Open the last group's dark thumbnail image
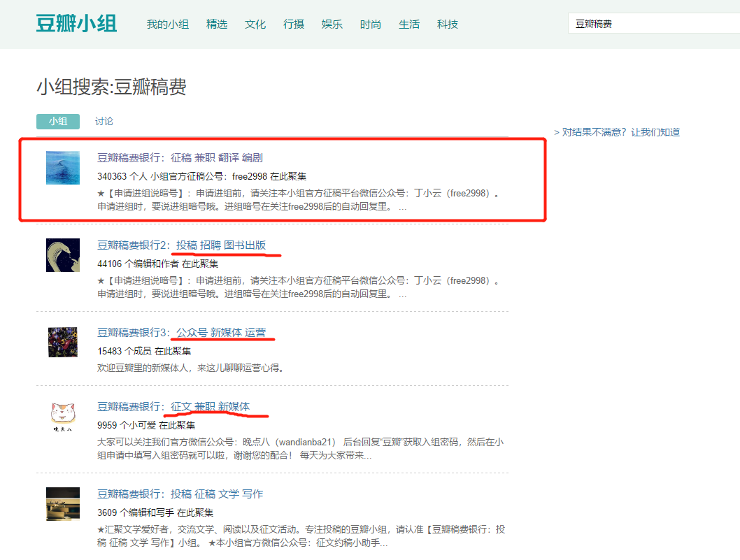Image resolution: width=740 pixels, height=560 pixels. 62,504
